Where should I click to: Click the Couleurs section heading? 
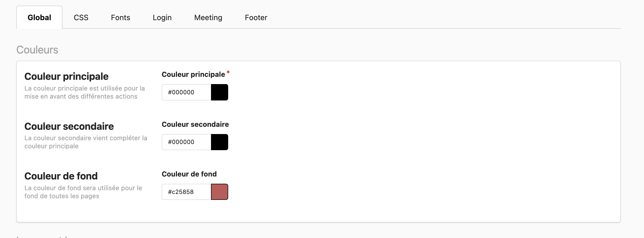(37, 50)
